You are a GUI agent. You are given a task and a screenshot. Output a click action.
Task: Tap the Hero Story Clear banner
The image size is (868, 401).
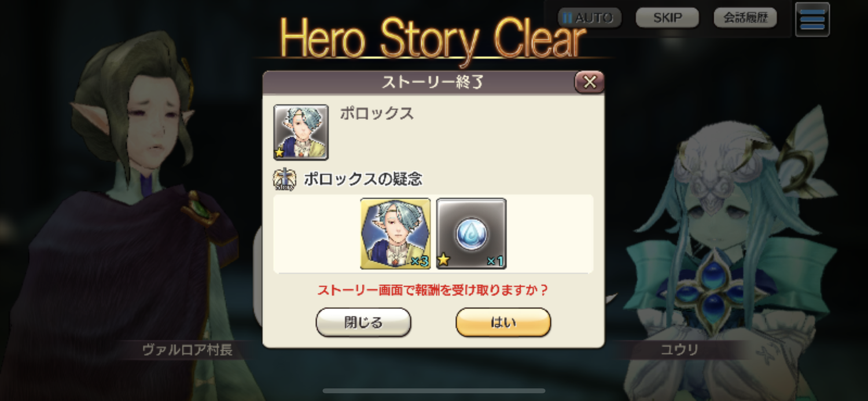pyautogui.click(x=433, y=39)
